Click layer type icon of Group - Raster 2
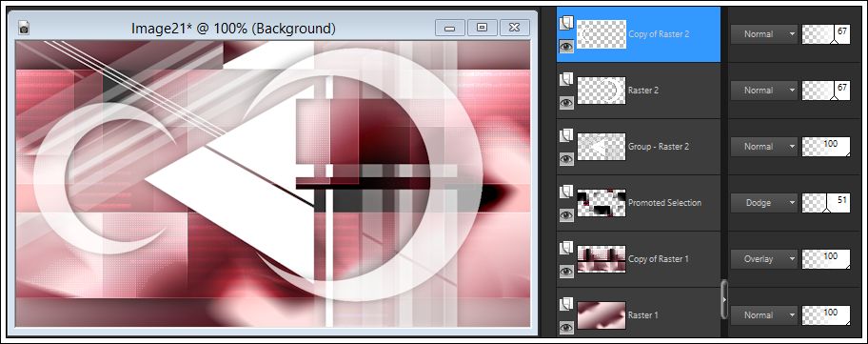 [x=565, y=135]
